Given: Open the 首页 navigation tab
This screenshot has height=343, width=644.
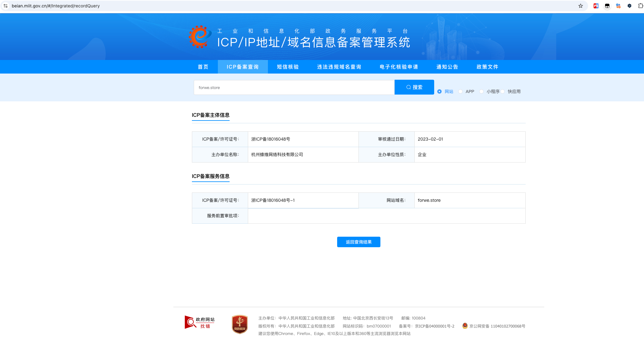Looking at the screenshot, I should pyautogui.click(x=203, y=67).
